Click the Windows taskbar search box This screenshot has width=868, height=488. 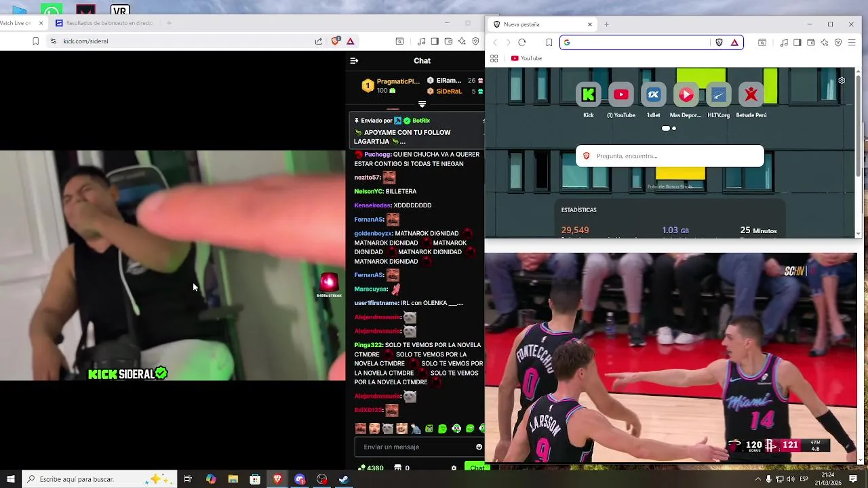click(100, 479)
